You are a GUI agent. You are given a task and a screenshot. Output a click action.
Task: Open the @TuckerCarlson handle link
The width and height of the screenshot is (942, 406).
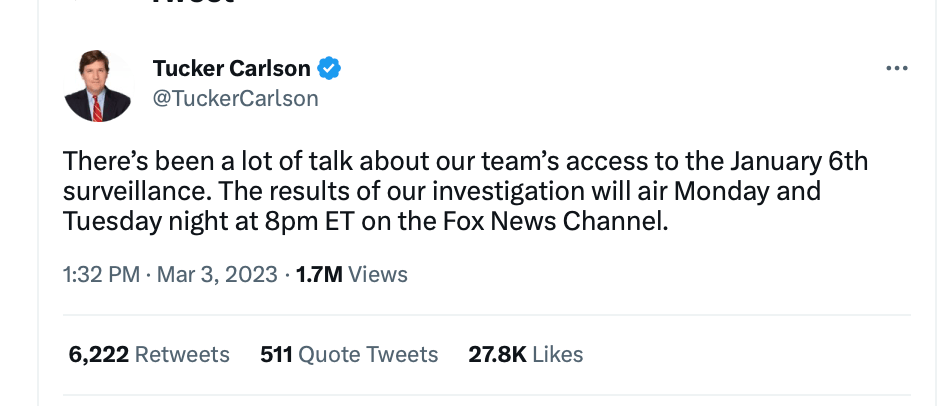pyautogui.click(x=235, y=98)
